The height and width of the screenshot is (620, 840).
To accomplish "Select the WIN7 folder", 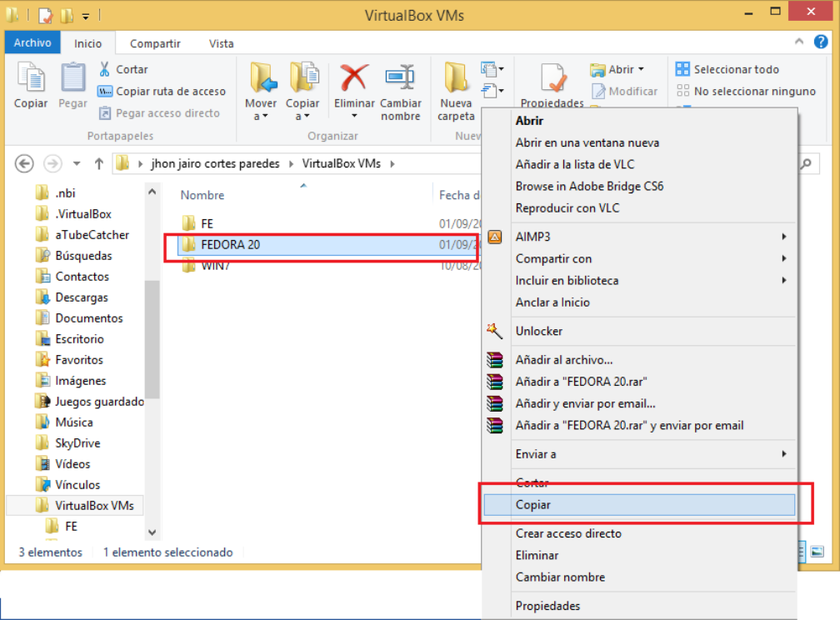I will click(215, 265).
